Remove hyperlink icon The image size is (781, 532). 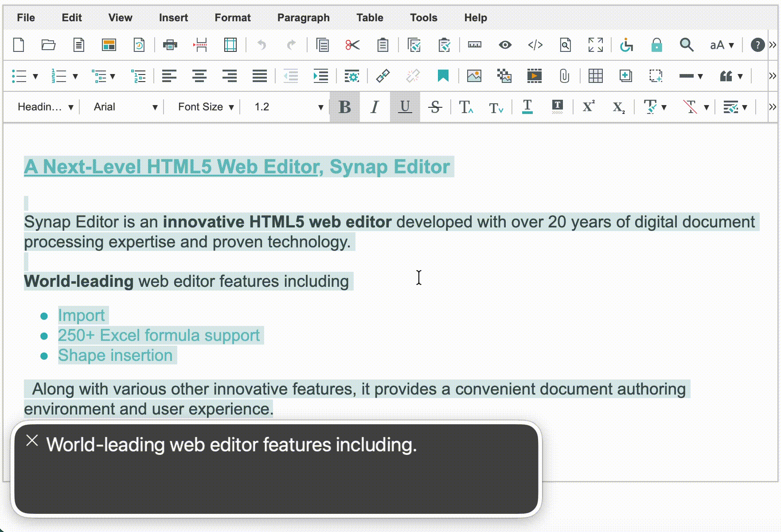coord(413,76)
